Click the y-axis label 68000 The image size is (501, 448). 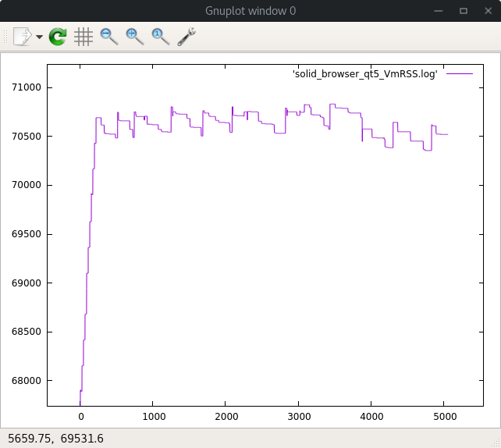27,381
